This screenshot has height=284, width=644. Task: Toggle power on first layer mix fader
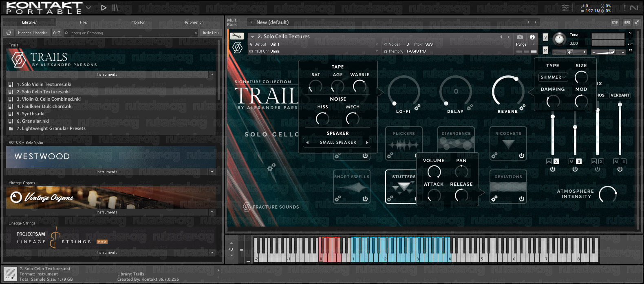(553, 169)
